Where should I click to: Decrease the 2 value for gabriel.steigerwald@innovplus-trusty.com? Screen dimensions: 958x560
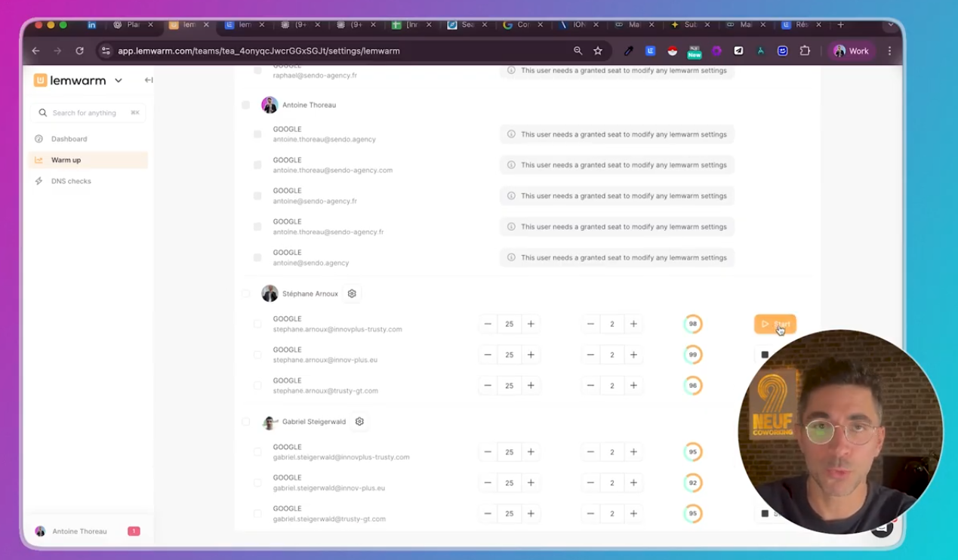click(590, 452)
